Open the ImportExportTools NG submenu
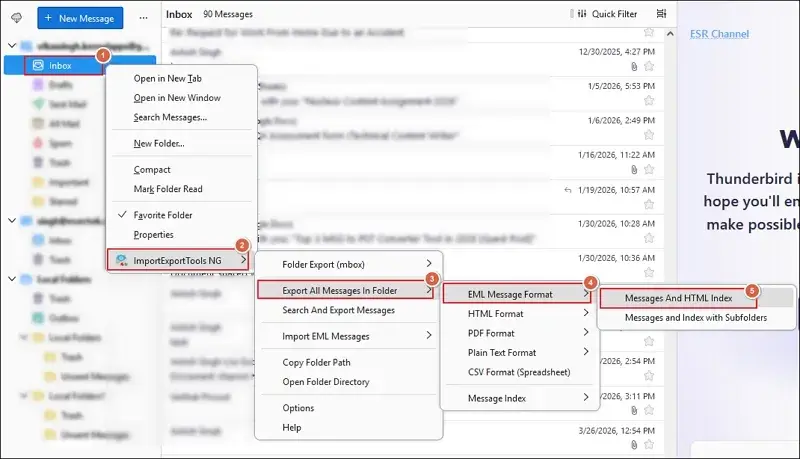The image size is (800, 459). tap(178, 260)
